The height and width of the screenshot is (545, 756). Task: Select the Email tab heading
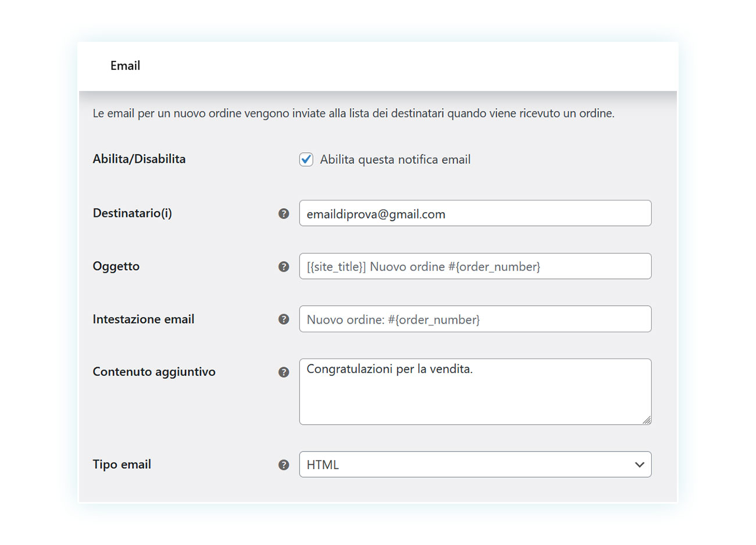tap(125, 66)
